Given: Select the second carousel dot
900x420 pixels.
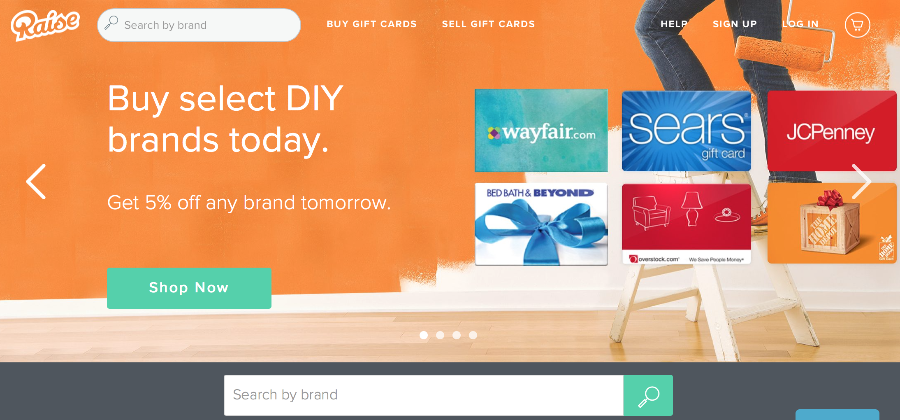Looking at the screenshot, I should coord(440,335).
